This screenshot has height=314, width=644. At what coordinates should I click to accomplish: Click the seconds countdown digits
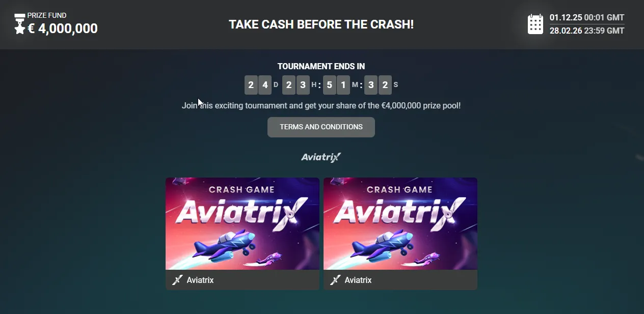point(378,85)
